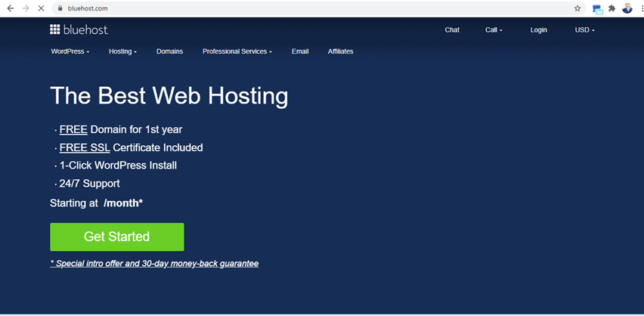The width and height of the screenshot is (644, 316).
Task: Expand the Call dropdown
Action: pos(494,30)
